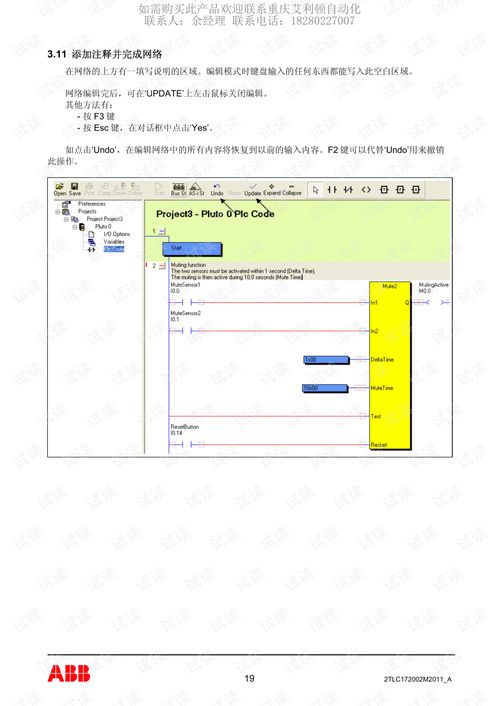
Task: Open the Bus St status tool
Action: 178,189
